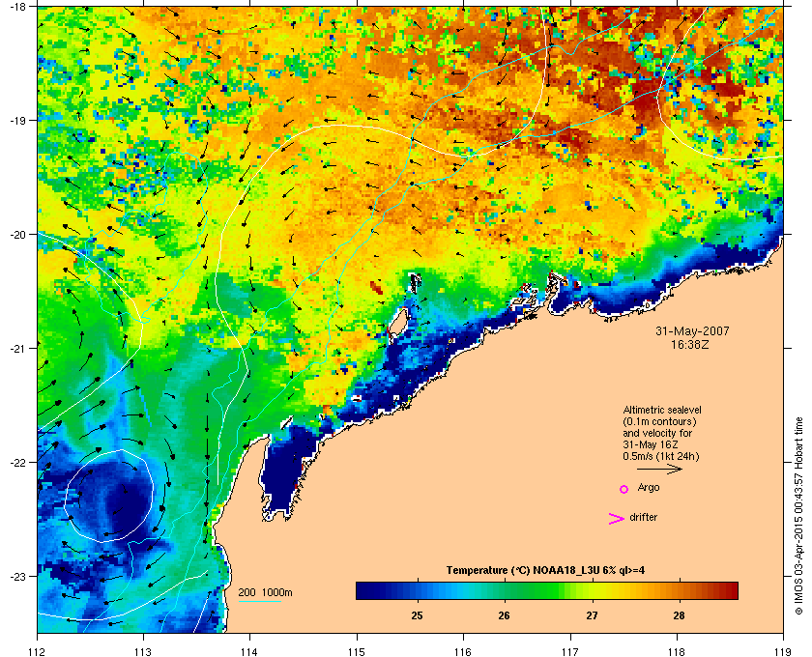Click the '116' longitude axis label
Image resolution: width=812 pixels, height=657 pixels.
tap(463, 651)
